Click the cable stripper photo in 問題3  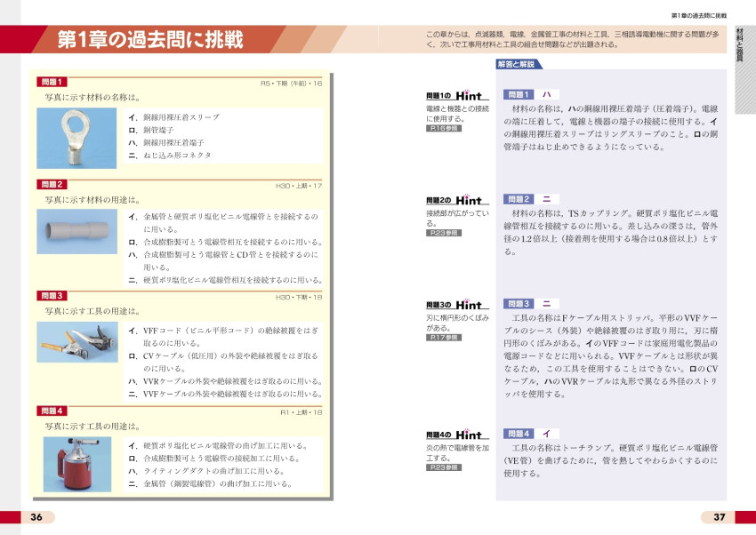point(77,341)
